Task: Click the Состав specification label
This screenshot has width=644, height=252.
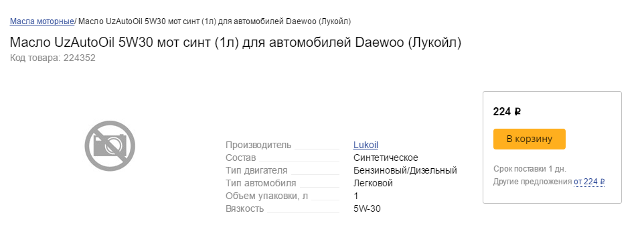Action: pos(241,157)
